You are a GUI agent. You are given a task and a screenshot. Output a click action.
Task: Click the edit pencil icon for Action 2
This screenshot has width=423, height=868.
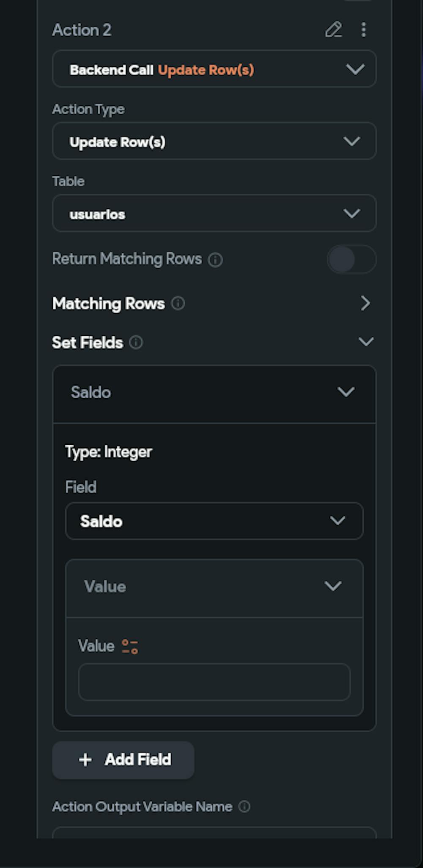[x=333, y=30]
